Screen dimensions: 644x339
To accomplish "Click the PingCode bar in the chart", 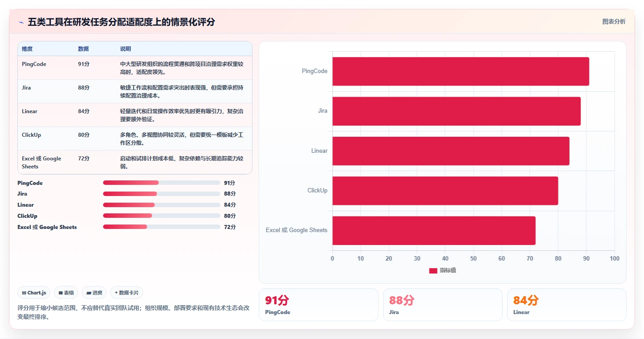I will [x=461, y=71].
